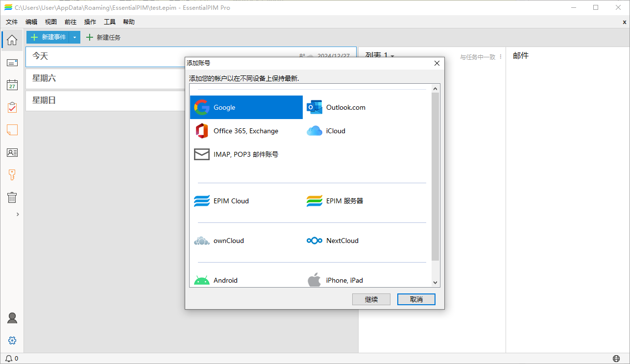Open the Contacts module in sidebar
Image resolution: width=630 pixels, height=364 pixels.
click(12, 152)
